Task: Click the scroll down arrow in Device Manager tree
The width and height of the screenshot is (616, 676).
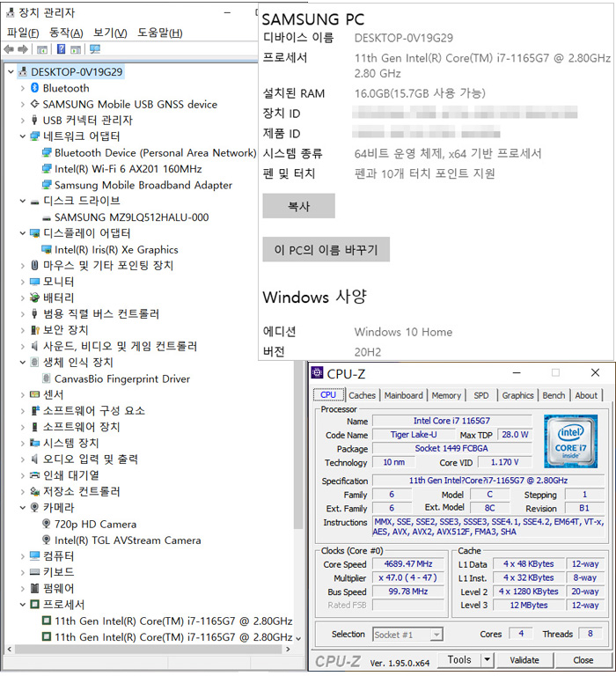Action: click(297, 637)
